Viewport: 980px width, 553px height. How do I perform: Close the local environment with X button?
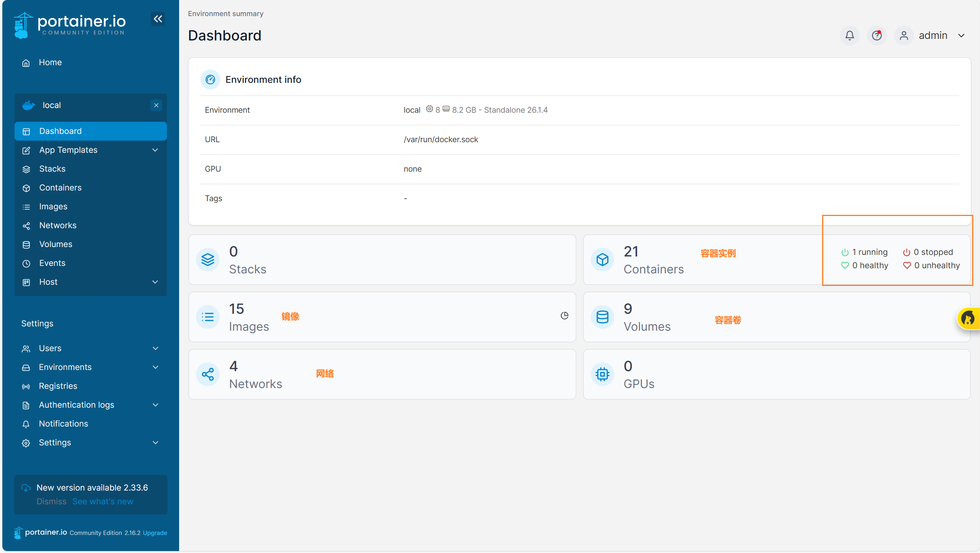coord(156,105)
